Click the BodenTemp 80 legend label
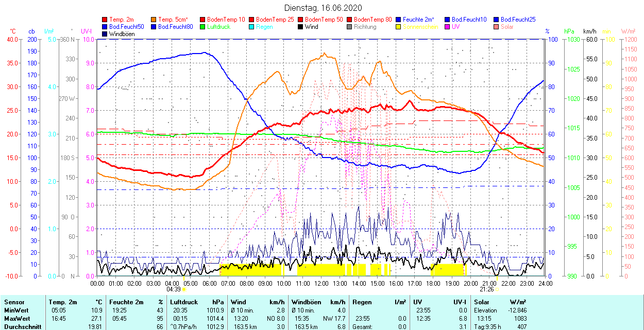 [x=372, y=20]
